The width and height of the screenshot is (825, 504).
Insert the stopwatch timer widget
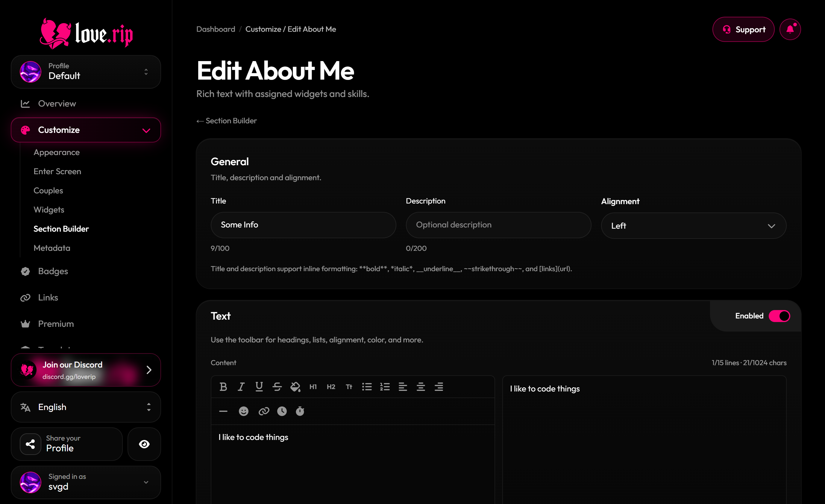(300, 411)
